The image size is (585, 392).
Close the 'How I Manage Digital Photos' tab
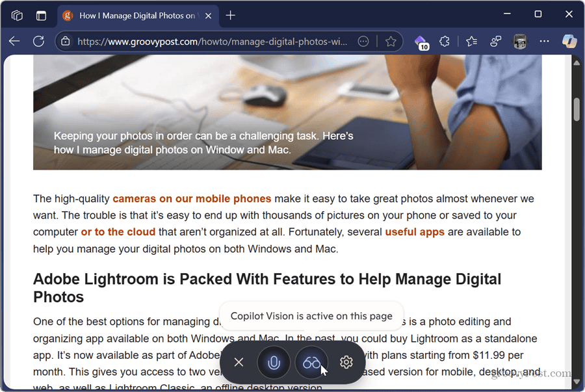[209, 16]
